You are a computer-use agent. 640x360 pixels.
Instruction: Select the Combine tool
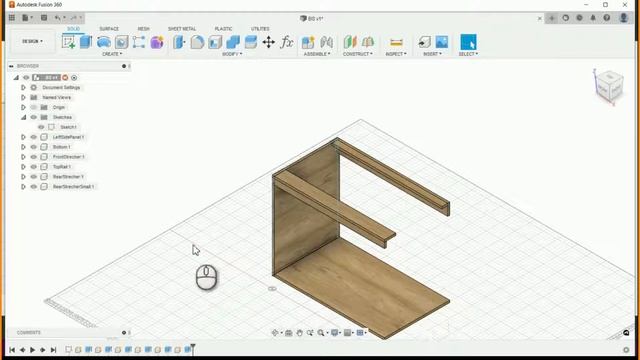pyautogui.click(x=233, y=42)
